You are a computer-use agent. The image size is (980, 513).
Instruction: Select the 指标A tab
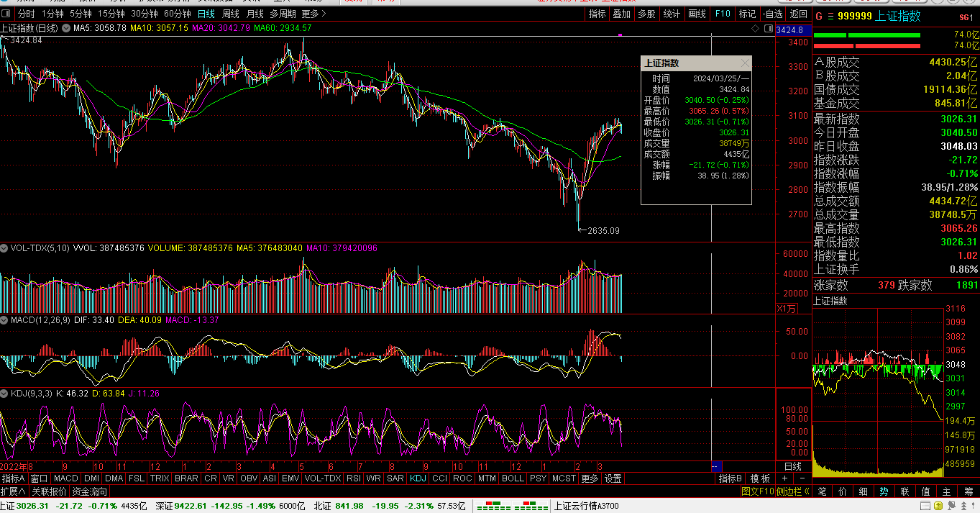(x=14, y=478)
